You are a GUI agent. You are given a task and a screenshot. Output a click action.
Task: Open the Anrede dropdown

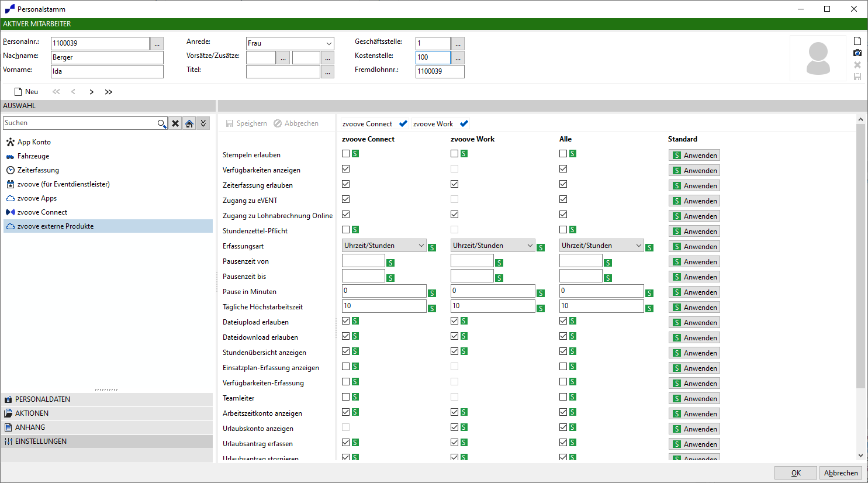click(x=328, y=44)
